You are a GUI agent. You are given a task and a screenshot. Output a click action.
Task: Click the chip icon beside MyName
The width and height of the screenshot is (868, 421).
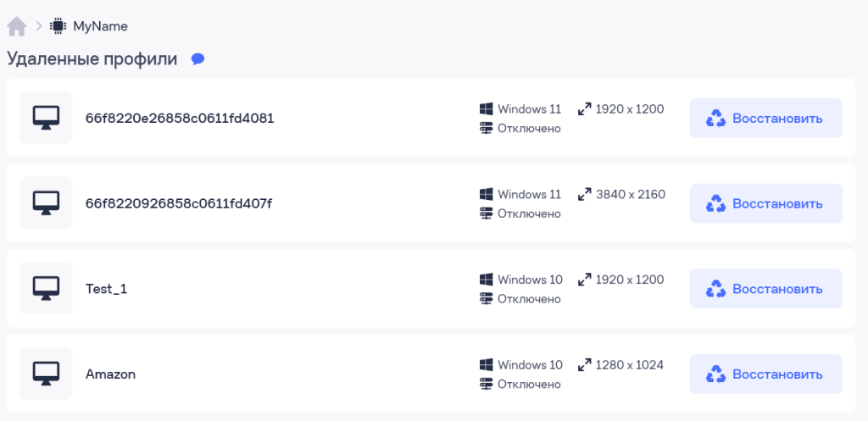(x=58, y=26)
